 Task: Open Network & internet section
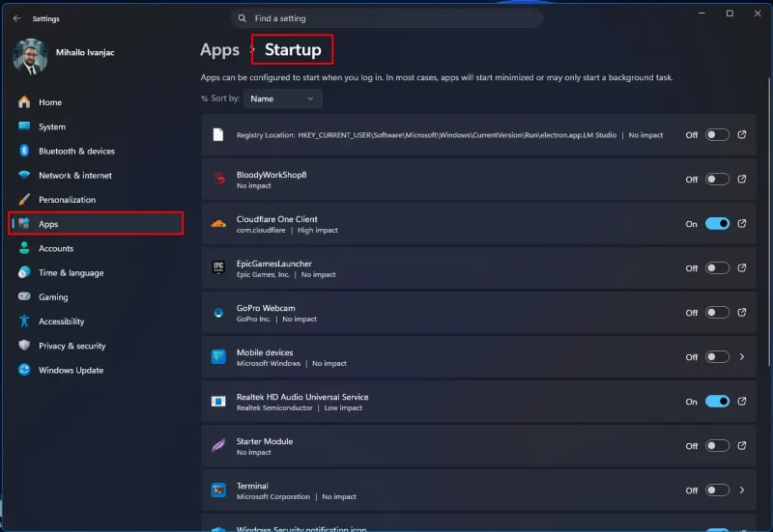click(96, 175)
